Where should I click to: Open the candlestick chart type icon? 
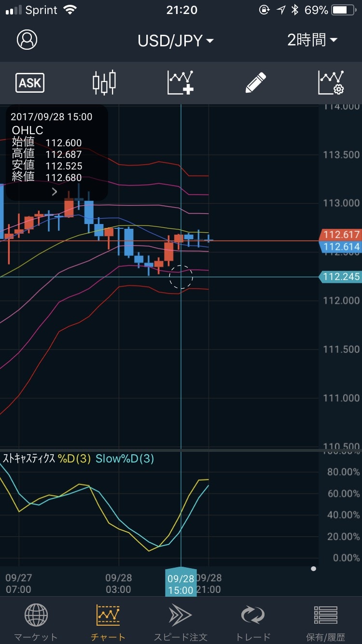[x=104, y=83]
